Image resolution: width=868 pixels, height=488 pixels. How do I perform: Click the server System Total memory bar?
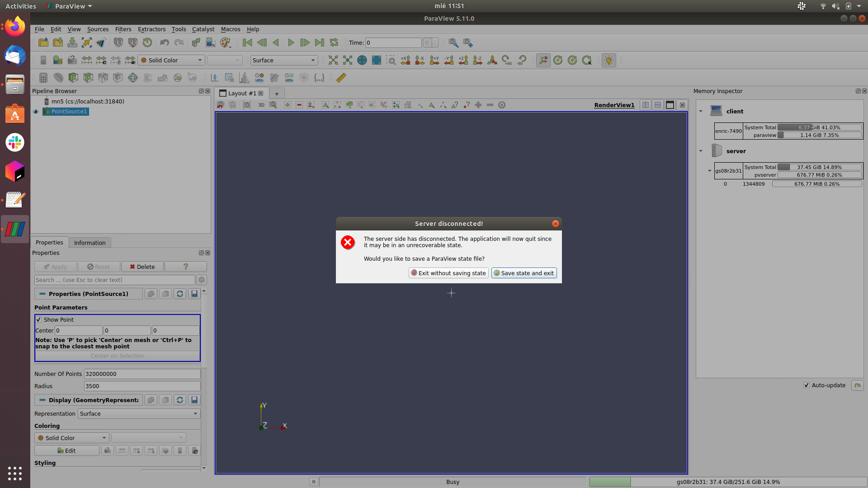820,167
